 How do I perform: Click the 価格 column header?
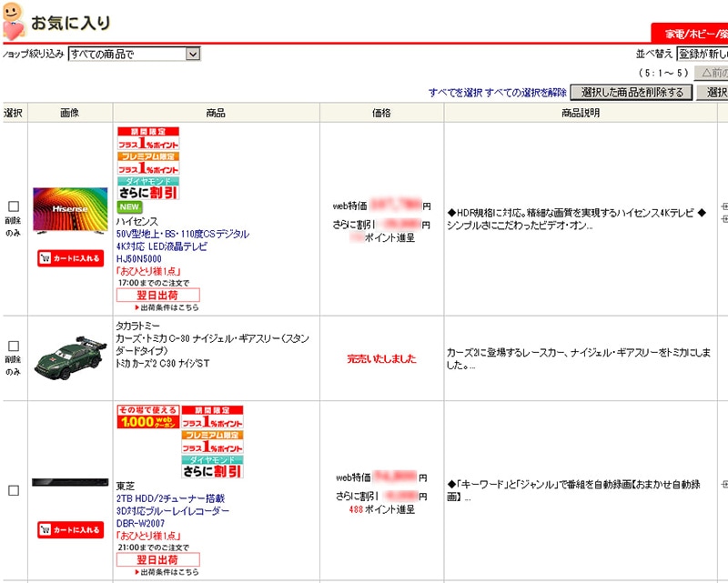click(x=381, y=113)
